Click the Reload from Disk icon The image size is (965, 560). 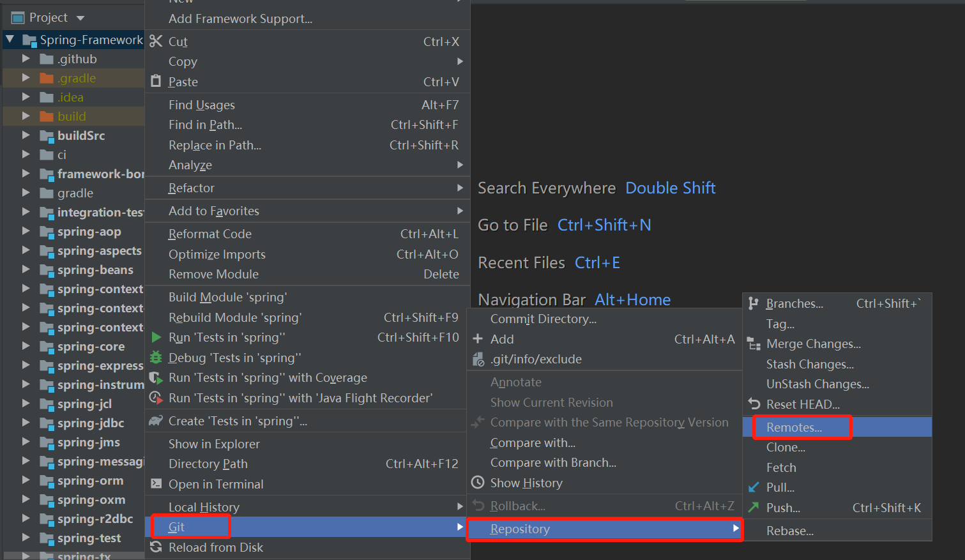pos(156,547)
